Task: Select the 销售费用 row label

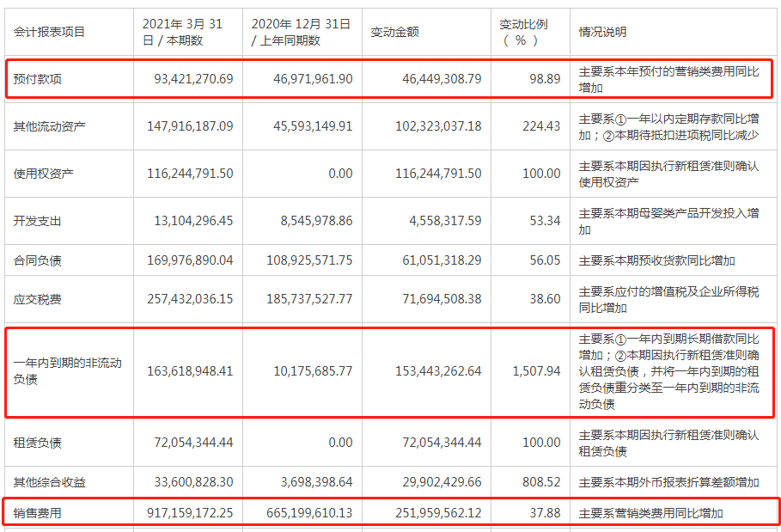Action: click(x=37, y=512)
